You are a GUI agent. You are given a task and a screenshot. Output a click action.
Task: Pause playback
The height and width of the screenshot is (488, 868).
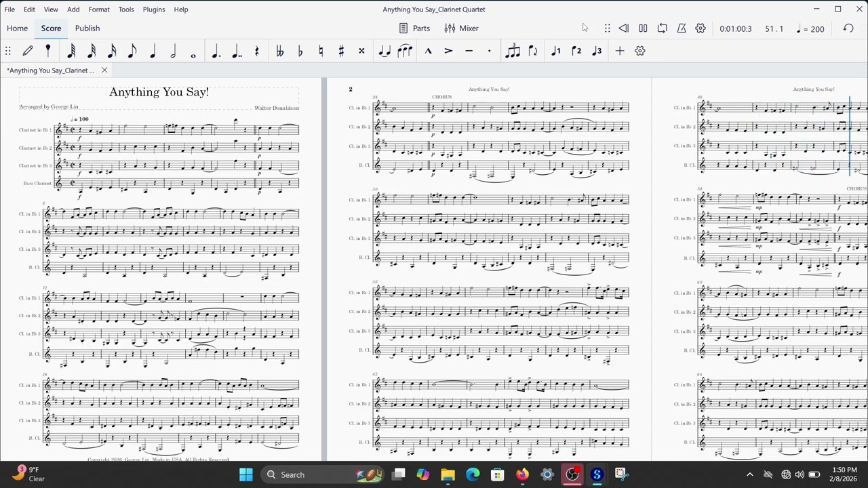click(643, 28)
